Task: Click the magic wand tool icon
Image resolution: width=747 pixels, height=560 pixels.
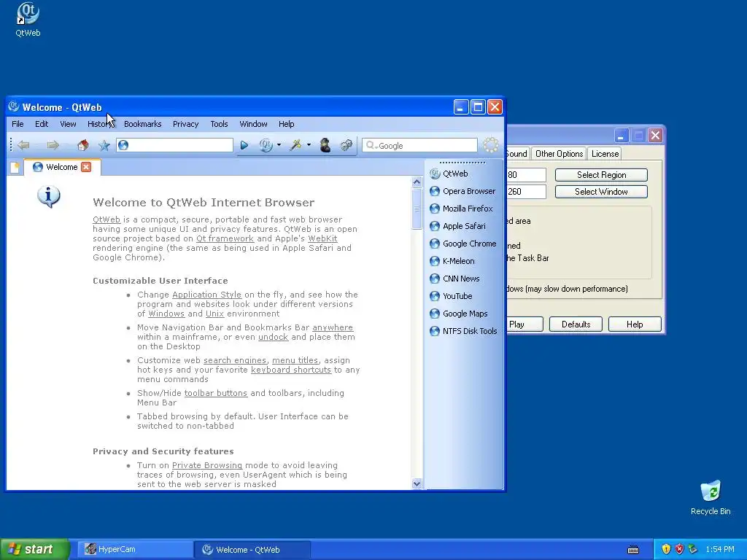Action: click(x=295, y=145)
